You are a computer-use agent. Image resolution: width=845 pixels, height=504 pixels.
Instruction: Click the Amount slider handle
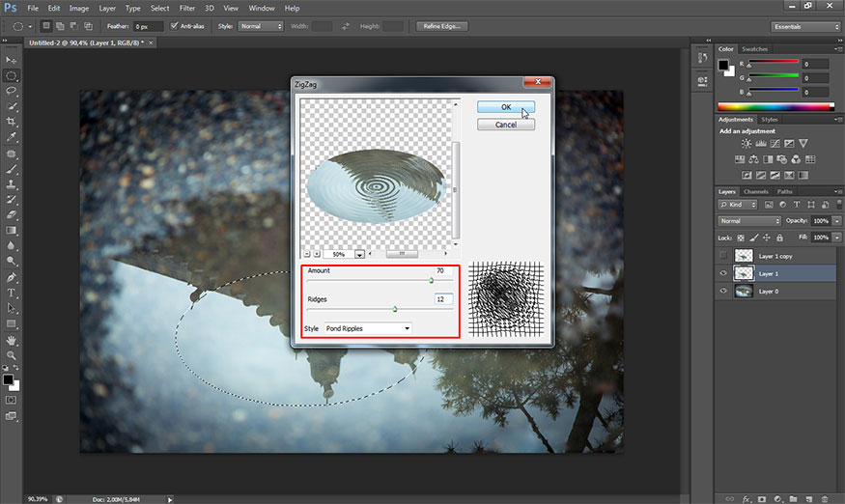tap(431, 280)
